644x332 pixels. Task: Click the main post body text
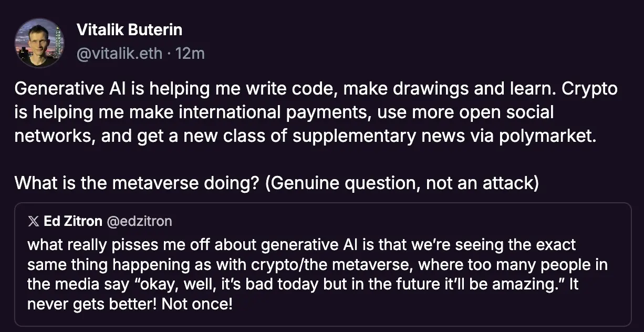point(315,112)
